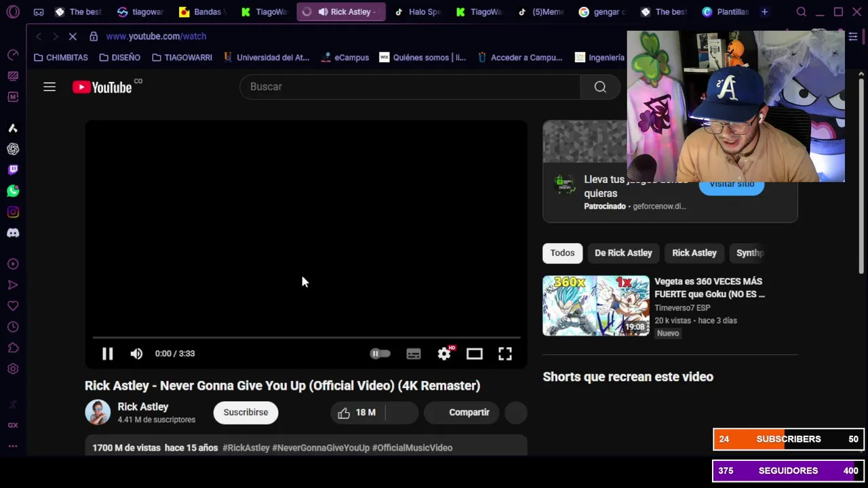The height and width of the screenshot is (488, 868).
Task: Like the video showing 18 M
Action: (357, 412)
